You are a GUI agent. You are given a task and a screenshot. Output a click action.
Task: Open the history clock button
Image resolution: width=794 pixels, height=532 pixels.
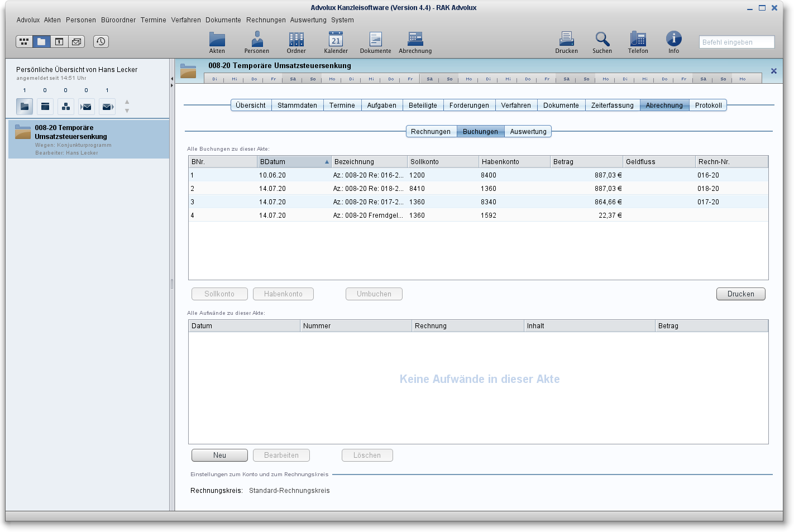[101, 41]
